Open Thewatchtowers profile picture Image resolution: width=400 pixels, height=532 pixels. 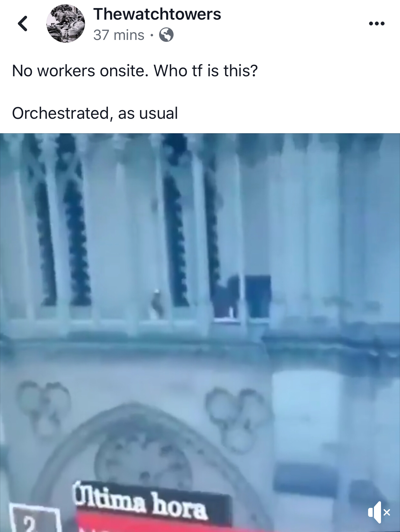point(66,23)
